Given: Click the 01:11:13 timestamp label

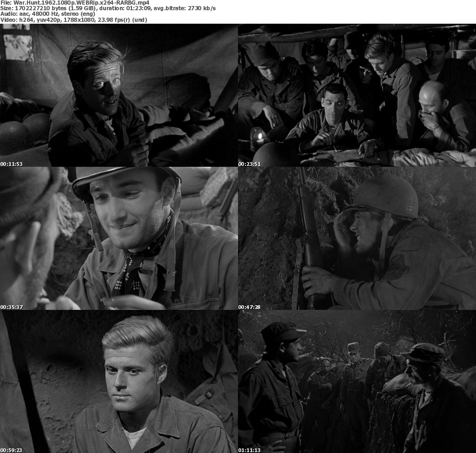Looking at the screenshot, I should pyautogui.click(x=250, y=450).
